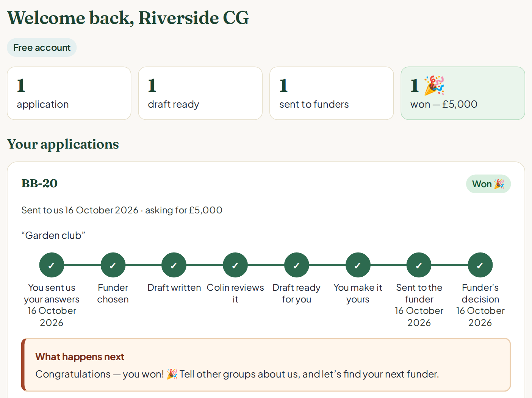This screenshot has height=398, width=532.
Task: Select the 'Draft ready for you' step circle
Action: point(297,265)
